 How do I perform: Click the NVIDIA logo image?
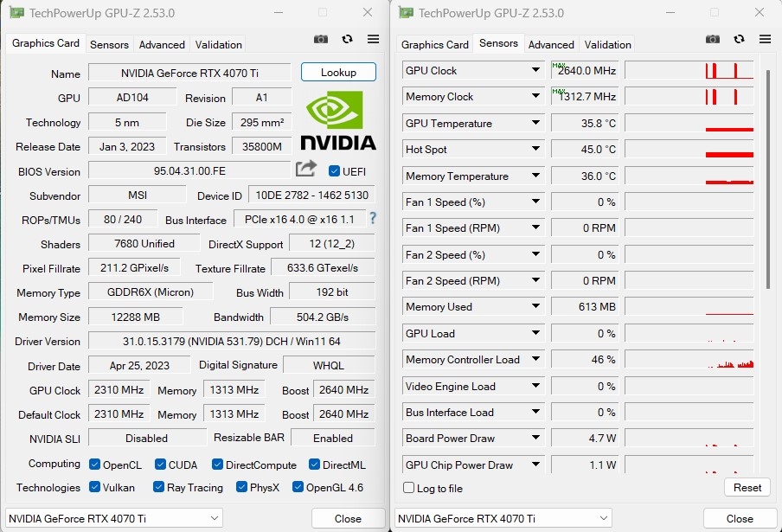click(x=338, y=122)
